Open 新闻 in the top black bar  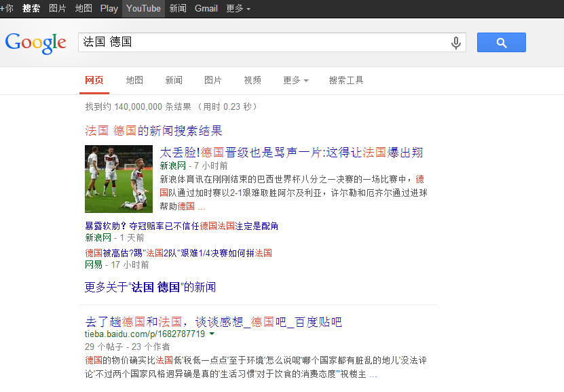(178, 8)
